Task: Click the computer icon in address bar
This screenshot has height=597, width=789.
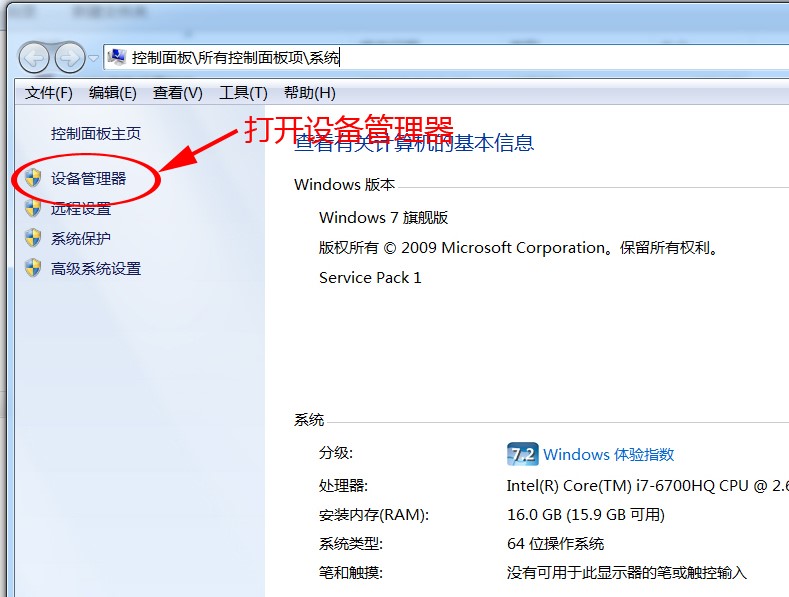Action: tap(117, 57)
